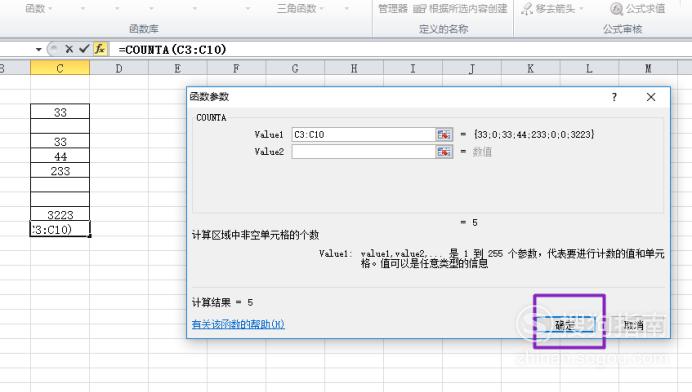The image size is (692, 392).
Task: Click 移去箭头 remove arrows button
Action: click(549, 9)
